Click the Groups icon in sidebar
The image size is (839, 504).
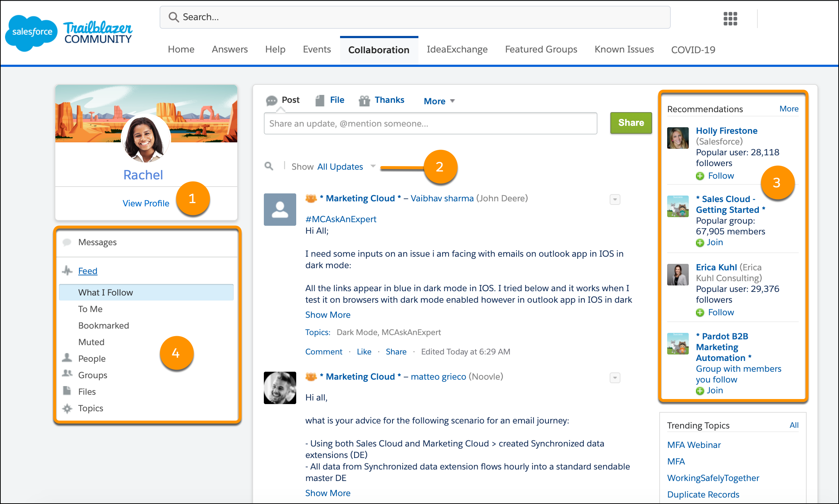coord(67,374)
